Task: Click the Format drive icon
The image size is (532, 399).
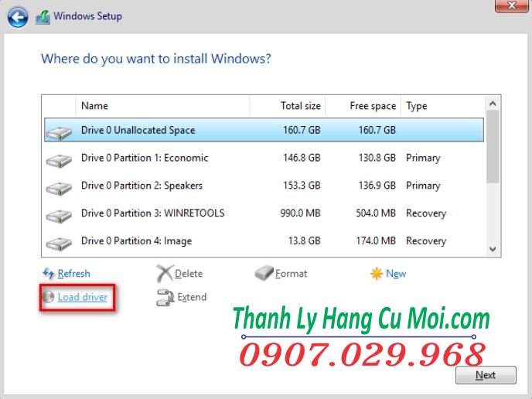Action: click(264, 273)
